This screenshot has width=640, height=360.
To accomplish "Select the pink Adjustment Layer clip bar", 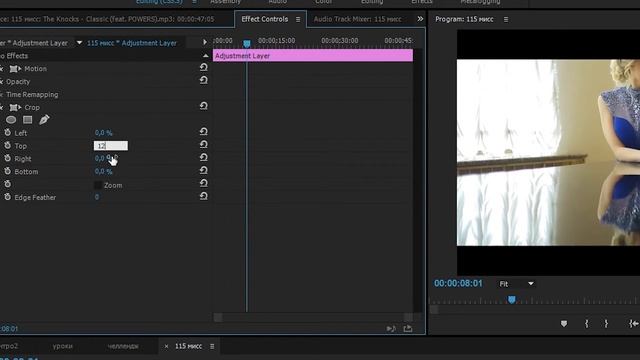I will [313, 56].
